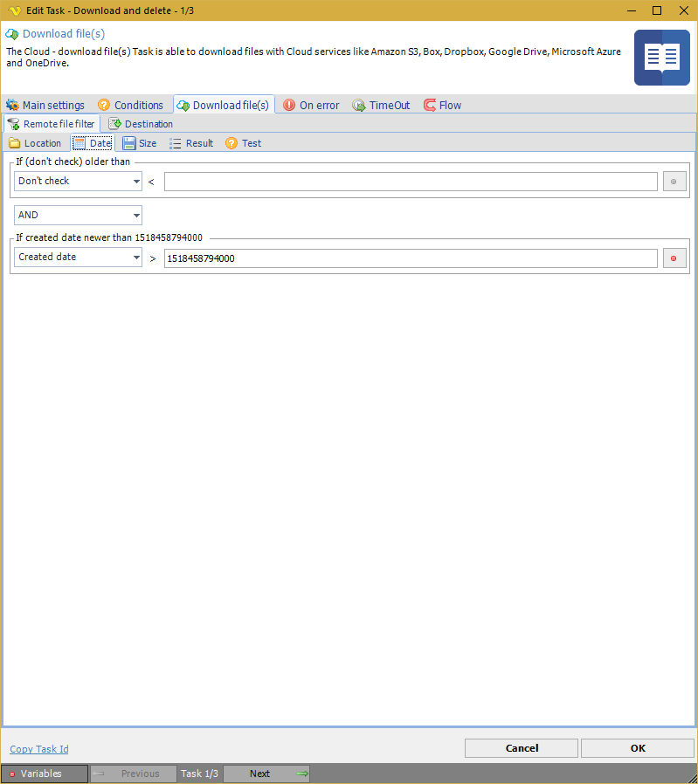Click the Copy Task Id link
The image size is (698, 784).
[x=39, y=749]
